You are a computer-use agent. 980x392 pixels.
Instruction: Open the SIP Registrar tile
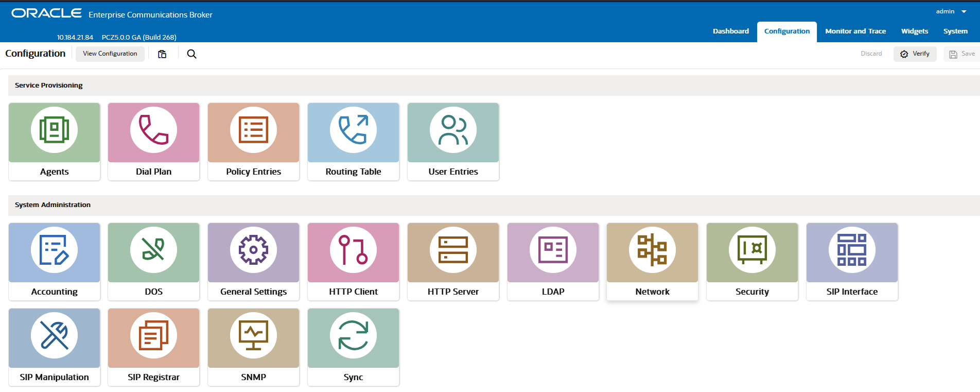pos(154,347)
